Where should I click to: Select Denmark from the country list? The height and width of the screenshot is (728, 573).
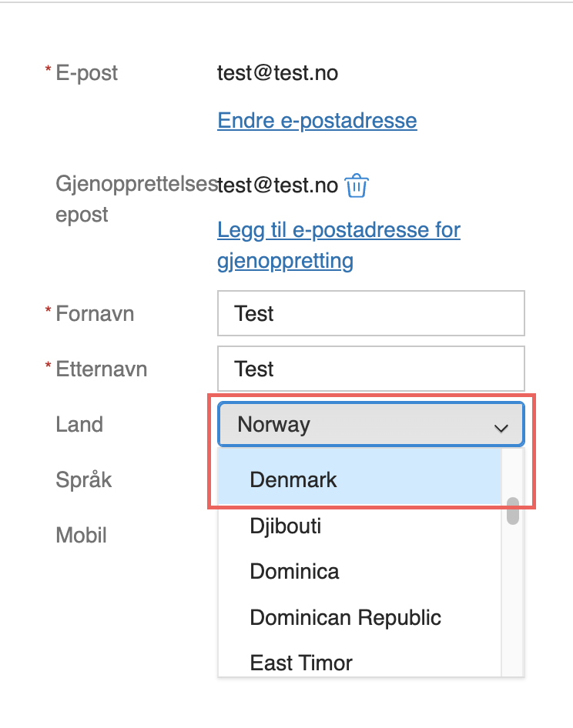tap(293, 480)
